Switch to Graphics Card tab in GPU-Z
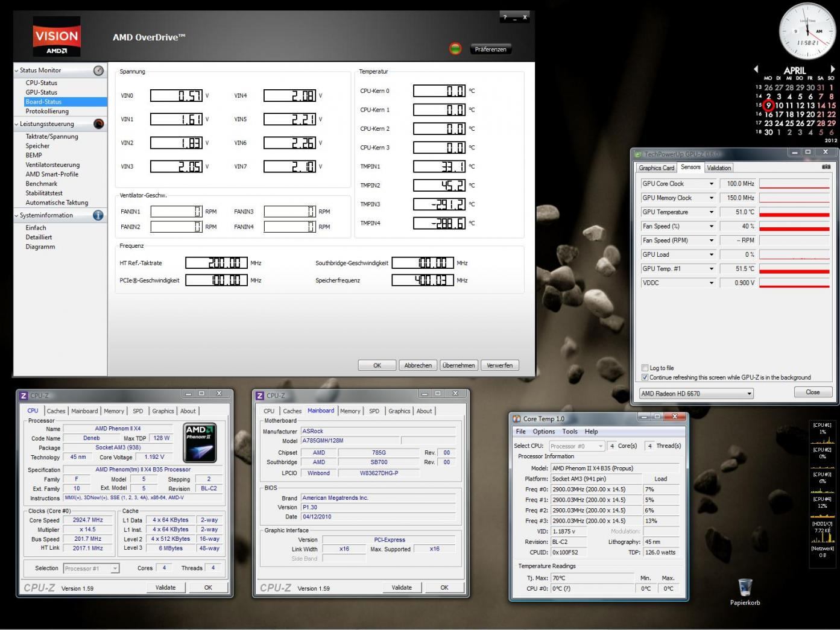 [656, 168]
